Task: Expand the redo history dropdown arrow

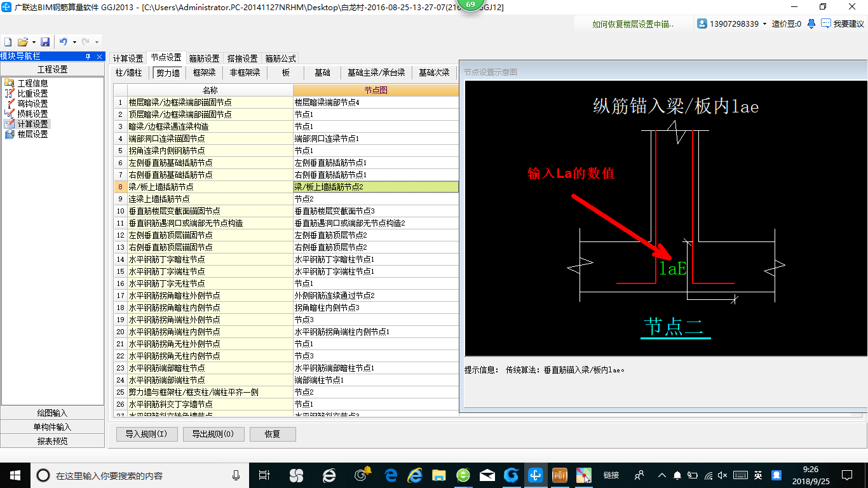Action: coord(97,42)
